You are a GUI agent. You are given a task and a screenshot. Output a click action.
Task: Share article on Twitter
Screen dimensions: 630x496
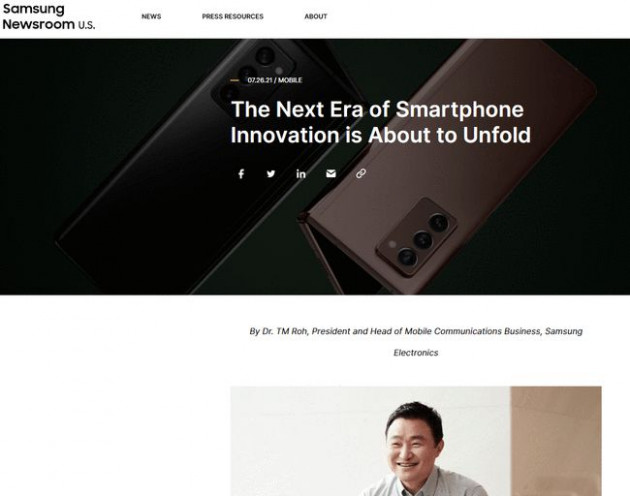coord(271,174)
